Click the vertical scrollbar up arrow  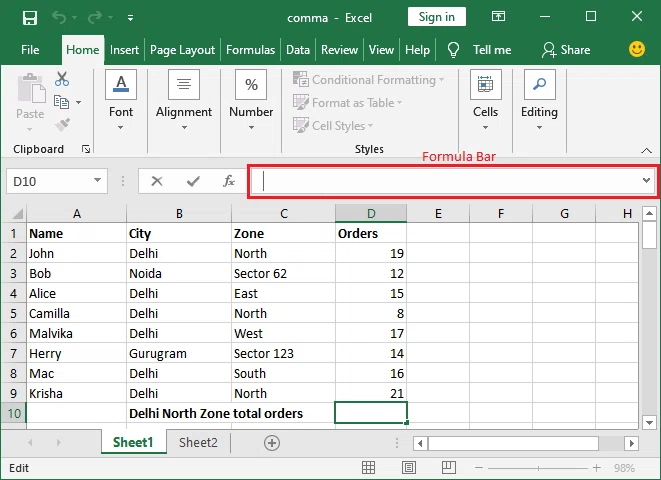tap(650, 213)
